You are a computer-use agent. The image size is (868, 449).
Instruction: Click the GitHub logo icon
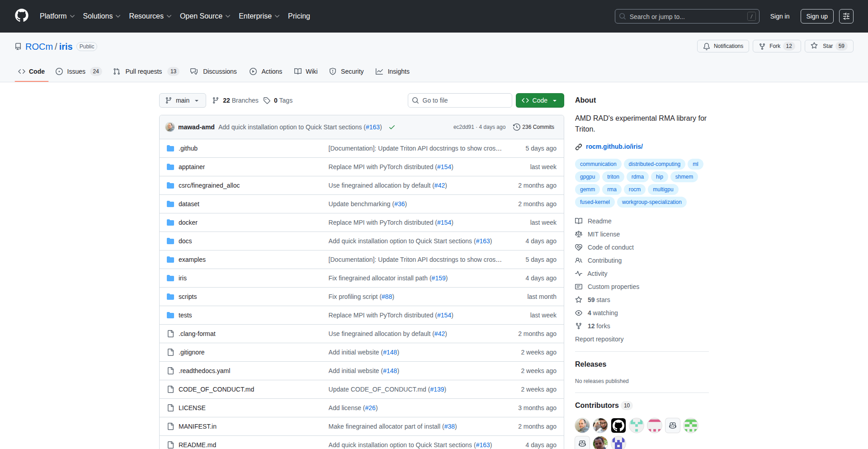pos(22,16)
